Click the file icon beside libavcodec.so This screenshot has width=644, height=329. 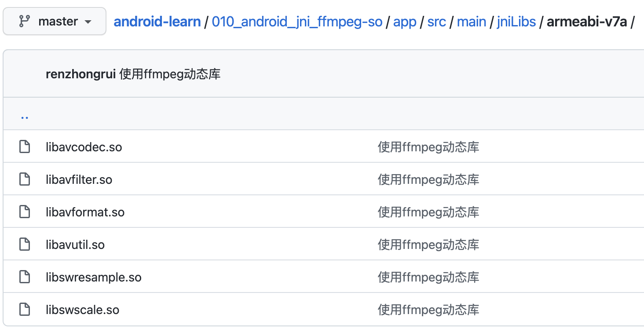(x=25, y=147)
